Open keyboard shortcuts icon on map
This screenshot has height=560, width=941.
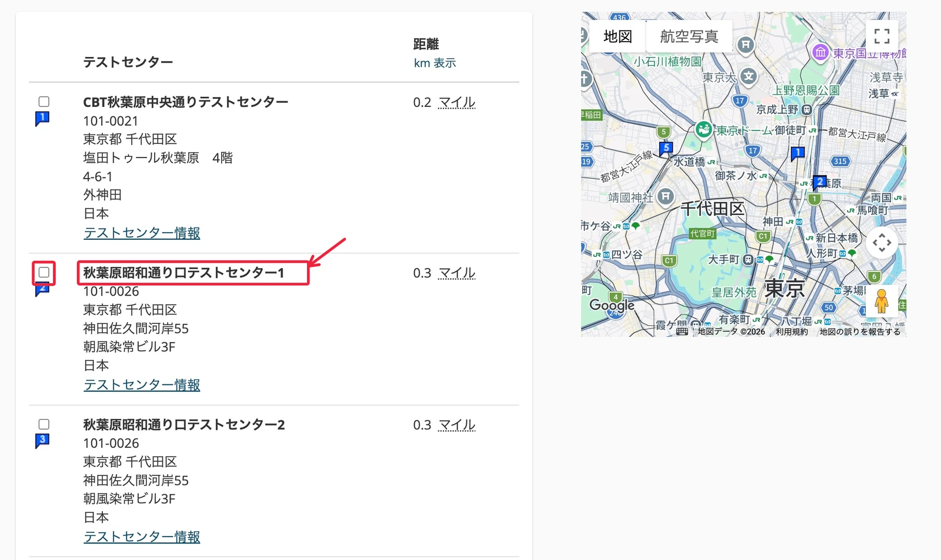682,331
